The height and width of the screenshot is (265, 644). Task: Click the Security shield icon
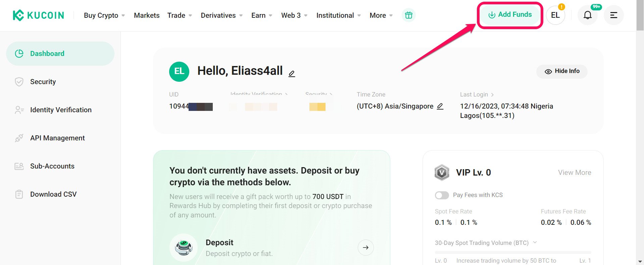click(x=19, y=82)
